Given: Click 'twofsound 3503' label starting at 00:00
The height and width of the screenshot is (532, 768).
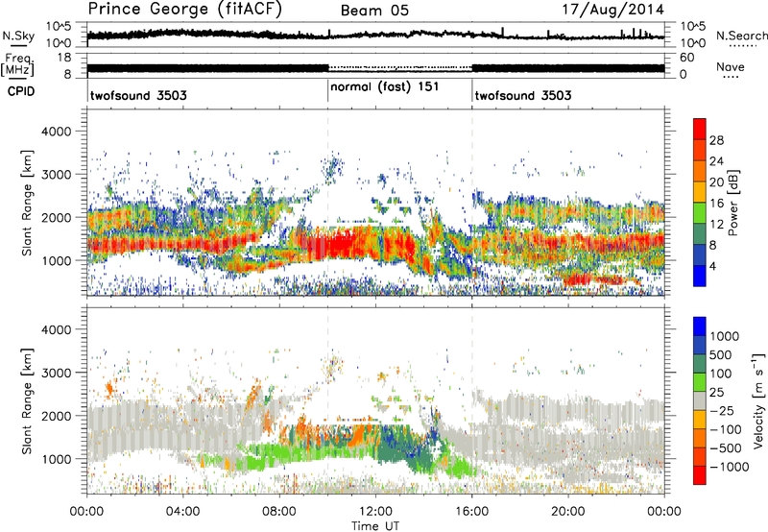Looking at the screenshot, I should click(x=138, y=95).
